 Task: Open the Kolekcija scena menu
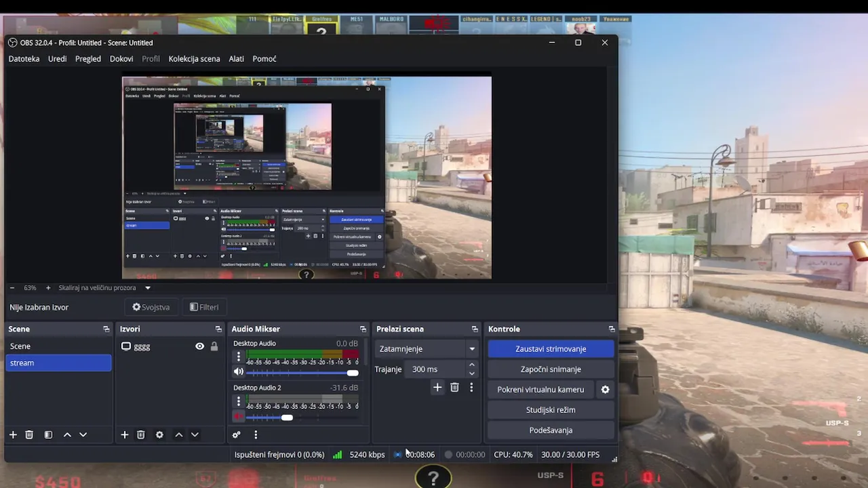pos(194,59)
